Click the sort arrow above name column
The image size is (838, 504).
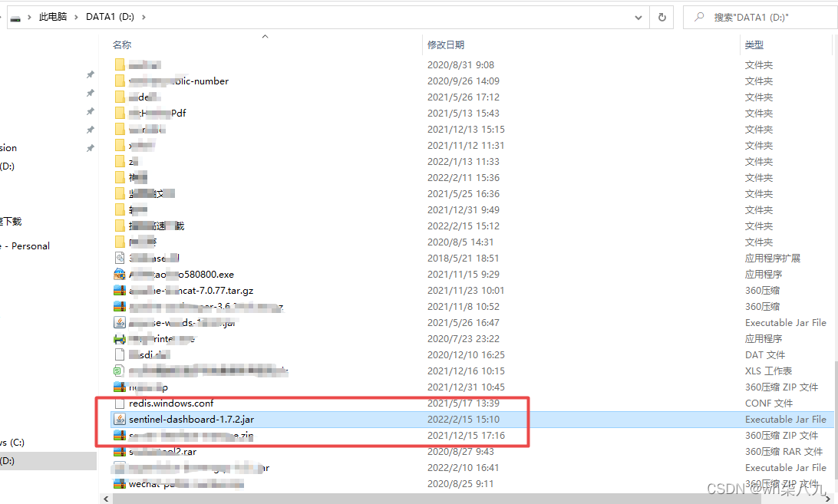pos(265,36)
